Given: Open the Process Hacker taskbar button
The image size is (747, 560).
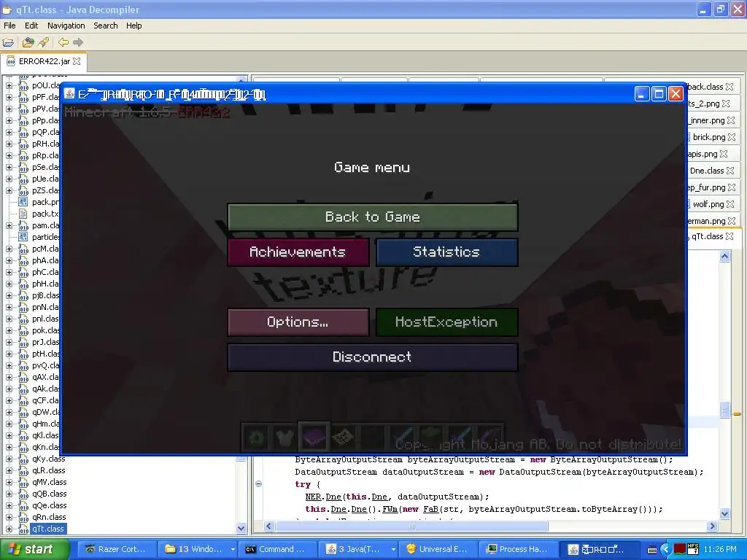Looking at the screenshot, I should tap(519, 549).
